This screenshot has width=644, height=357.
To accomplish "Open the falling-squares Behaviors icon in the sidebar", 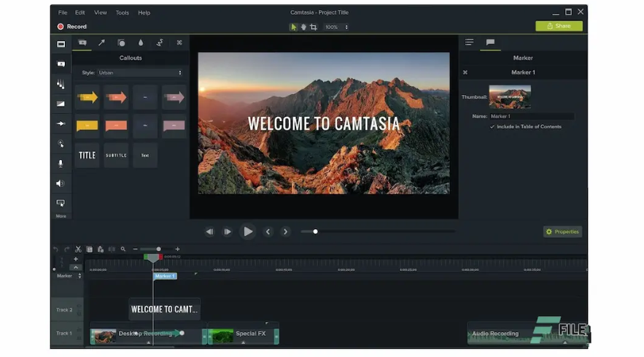I will point(61,84).
